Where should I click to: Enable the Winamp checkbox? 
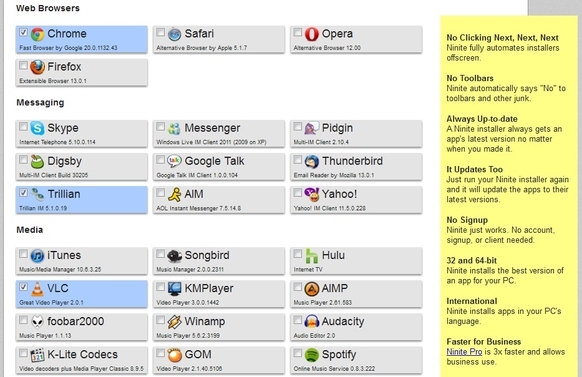pyautogui.click(x=160, y=320)
